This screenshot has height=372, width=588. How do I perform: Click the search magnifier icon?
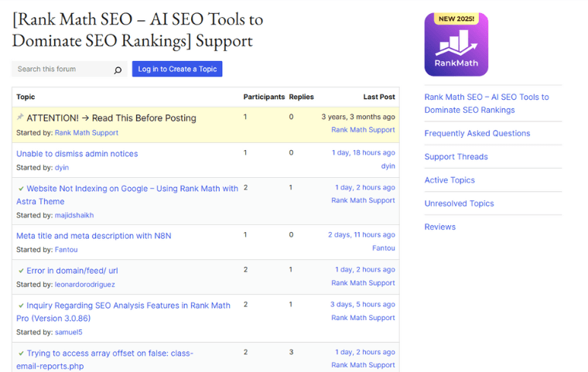pyautogui.click(x=118, y=70)
